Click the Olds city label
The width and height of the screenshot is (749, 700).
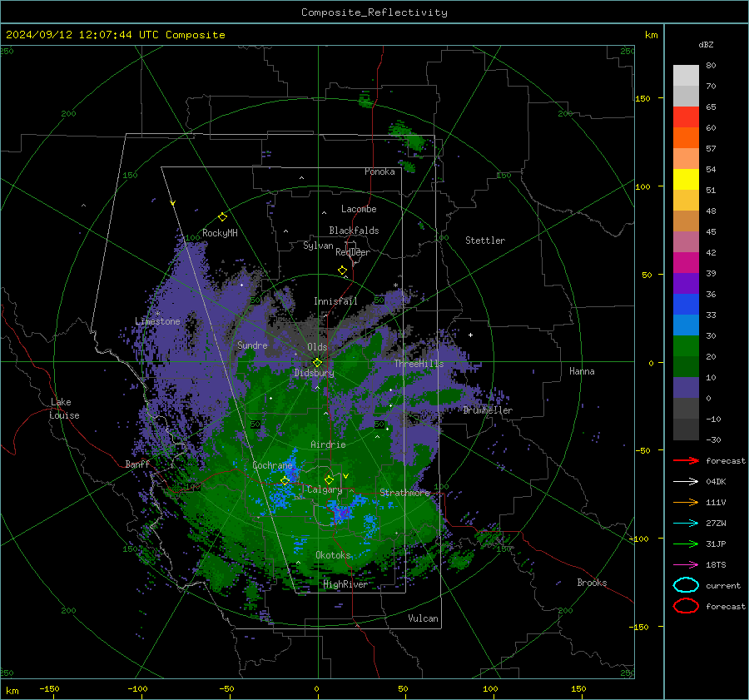pyautogui.click(x=317, y=347)
